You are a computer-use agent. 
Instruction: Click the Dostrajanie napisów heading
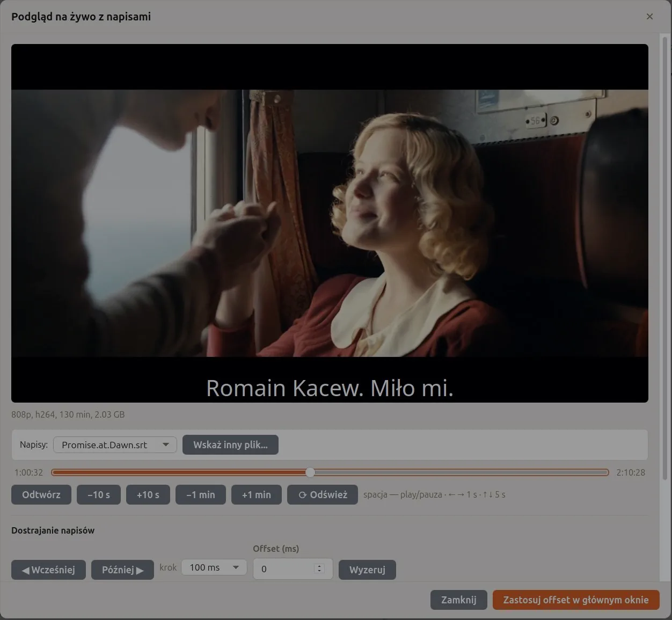[x=53, y=530]
